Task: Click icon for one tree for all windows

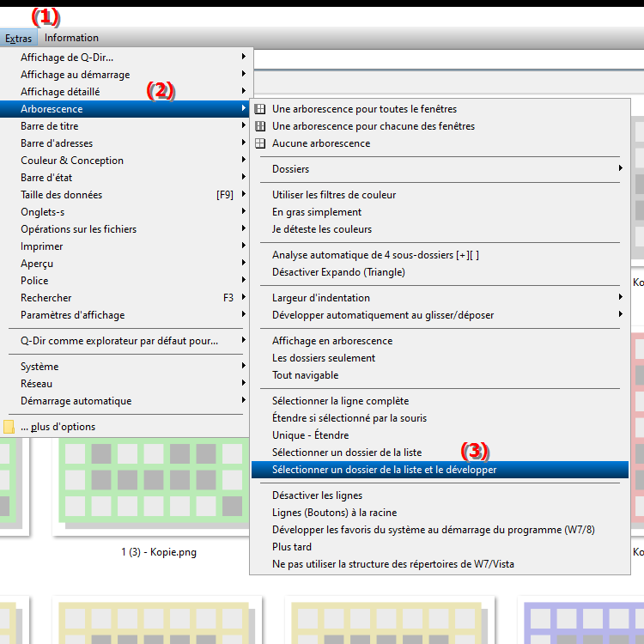Action: pos(260,109)
